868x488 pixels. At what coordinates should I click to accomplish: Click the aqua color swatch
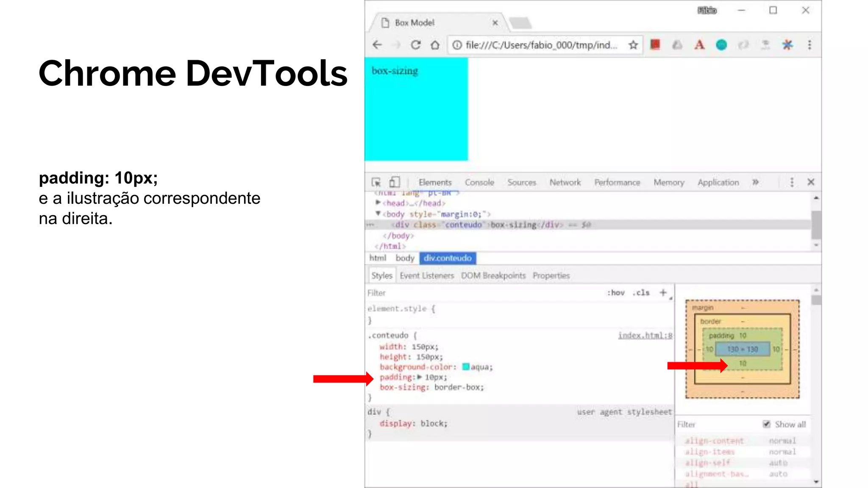pyautogui.click(x=466, y=367)
